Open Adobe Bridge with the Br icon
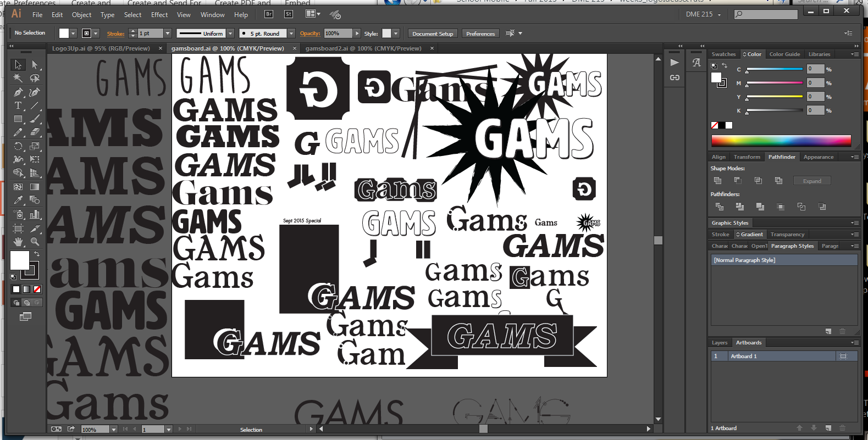 coord(269,14)
